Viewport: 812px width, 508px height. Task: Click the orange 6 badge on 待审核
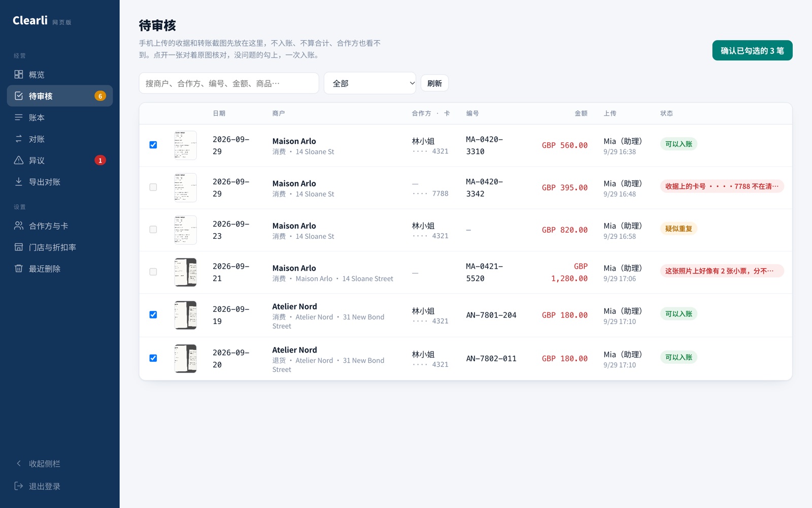[x=100, y=96]
